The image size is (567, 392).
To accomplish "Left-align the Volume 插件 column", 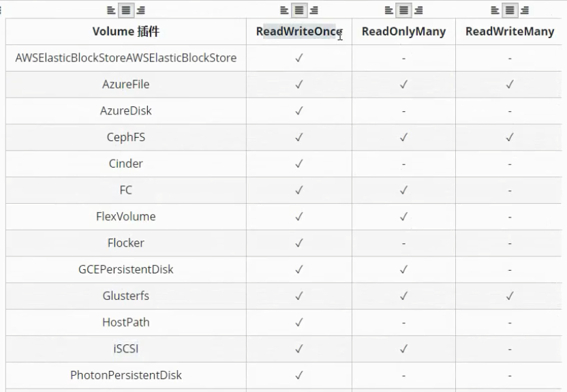I will pos(111,10).
